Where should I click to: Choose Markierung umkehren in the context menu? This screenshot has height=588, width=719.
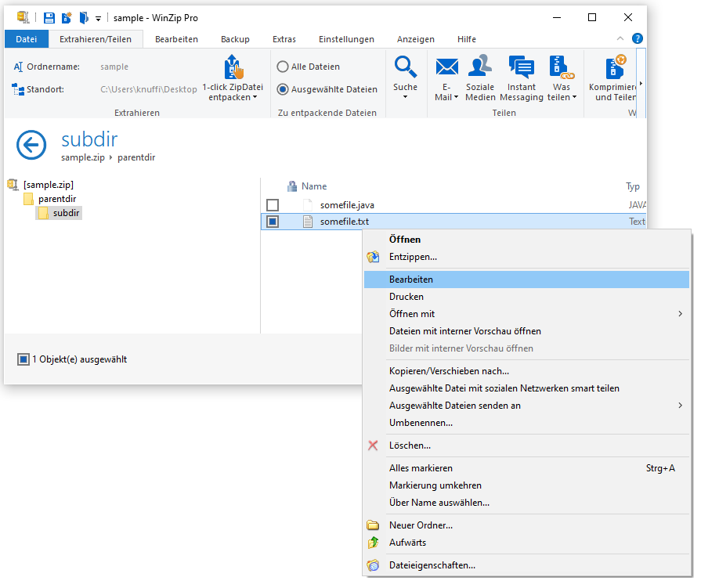526,485
